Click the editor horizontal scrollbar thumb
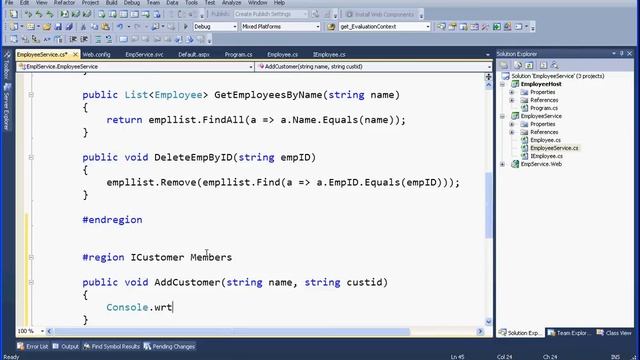The height and width of the screenshot is (360, 640). [232, 331]
